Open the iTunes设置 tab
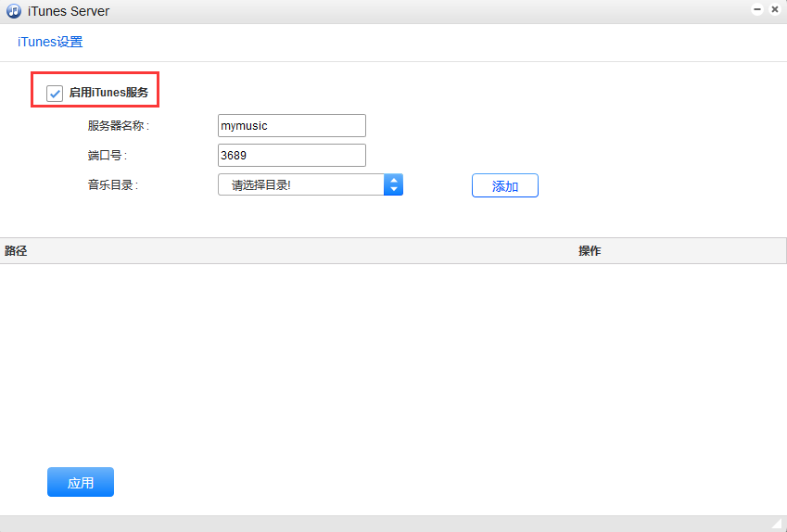 50,42
